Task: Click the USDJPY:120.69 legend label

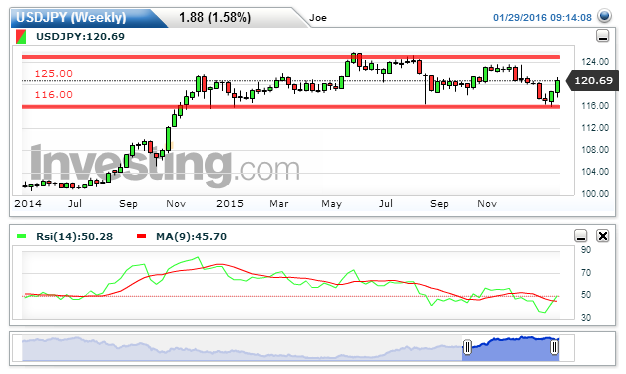Action: (x=80, y=37)
